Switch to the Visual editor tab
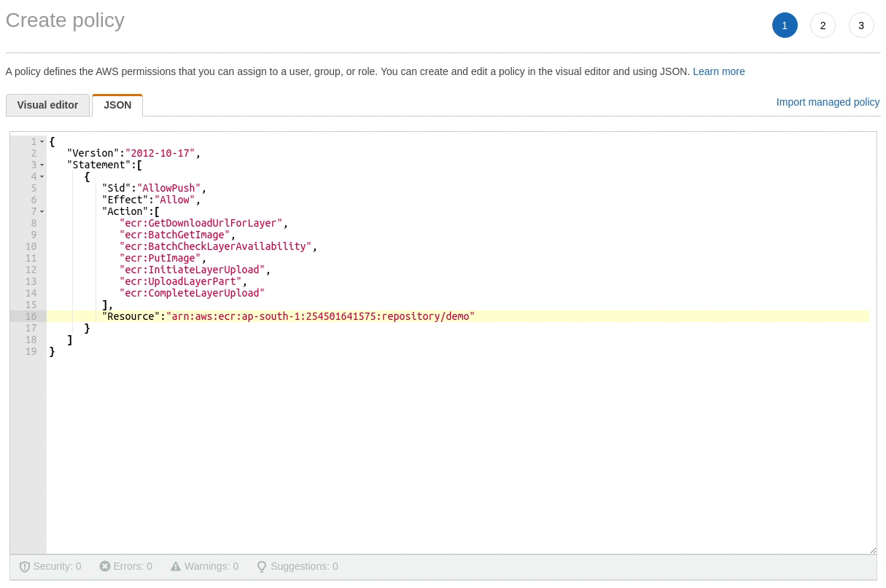Screen dimensions: 886x588 (x=47, y=105)
